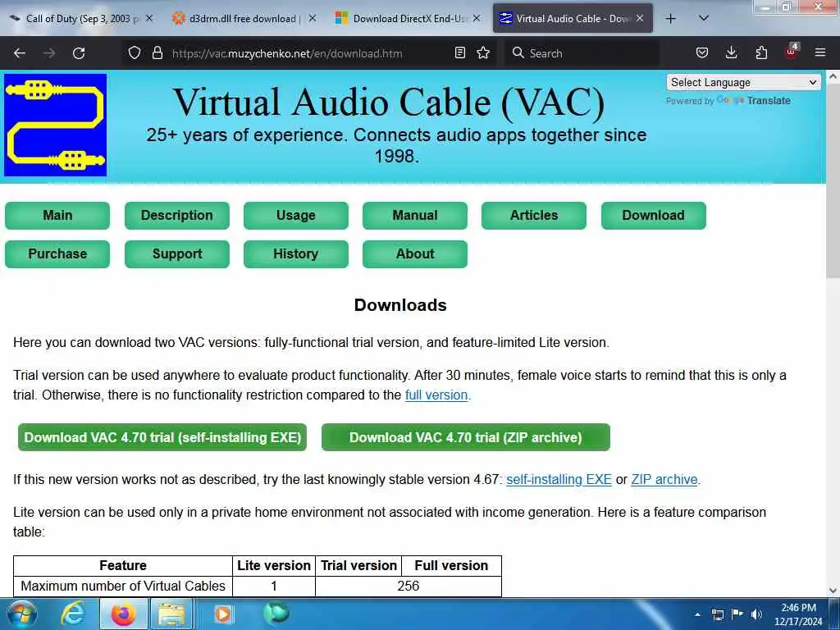Open the Select Language dropdown
Viewport: 840px width, 630px height.
pos(743,82)
